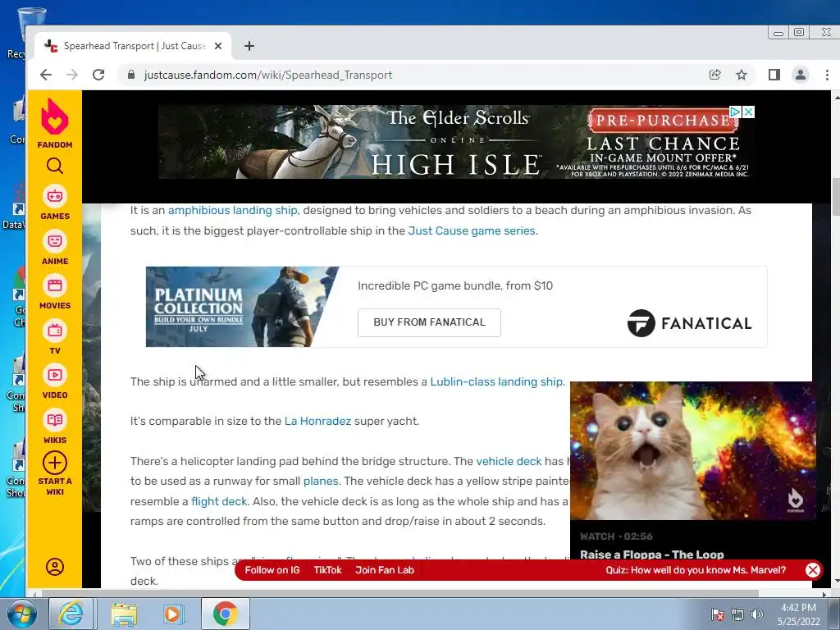This screenshot has width=840, height=630.
Task: Select the Spearhead Transport browser tab
Action: click(134, 46)
